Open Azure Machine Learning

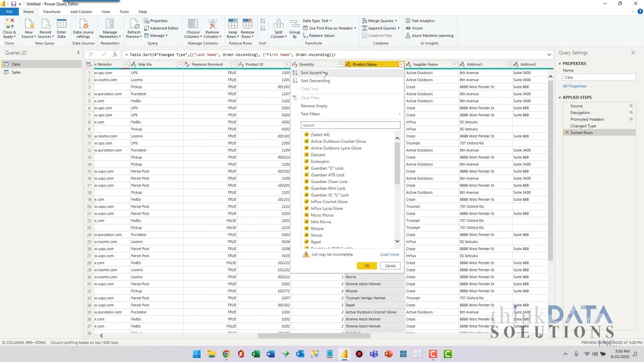point(429,36)
